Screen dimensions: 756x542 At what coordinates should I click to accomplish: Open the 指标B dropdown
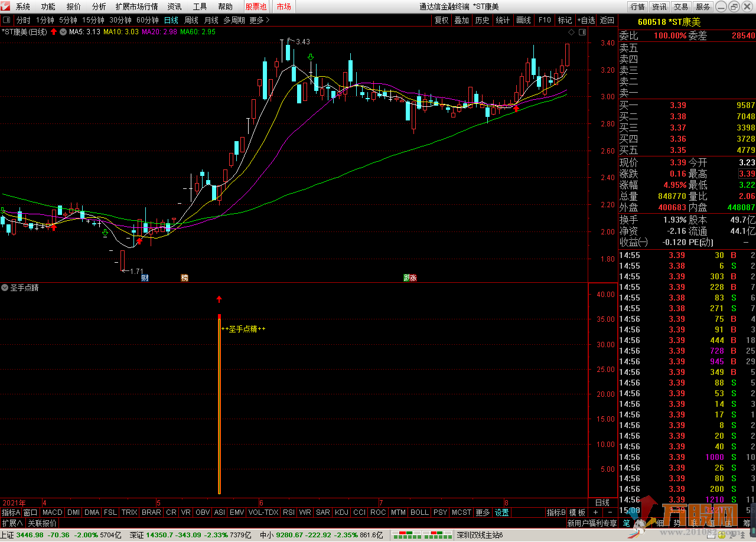pyautogui.click(x=556, y=512)
